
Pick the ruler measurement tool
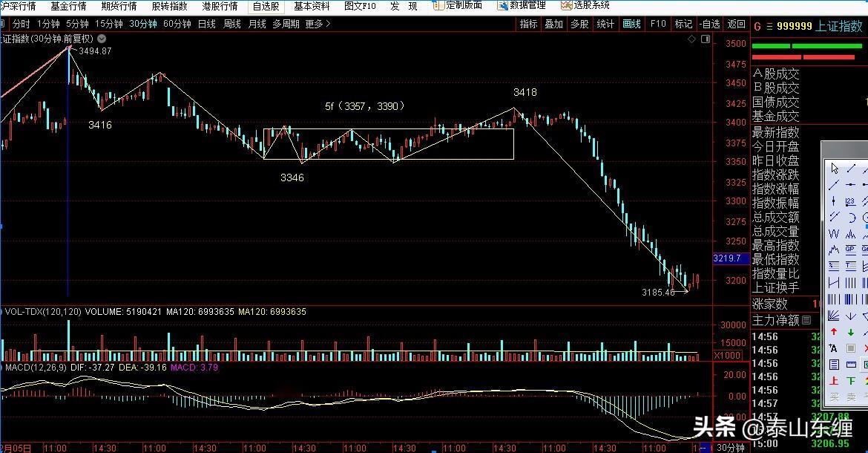pos(850,365)
